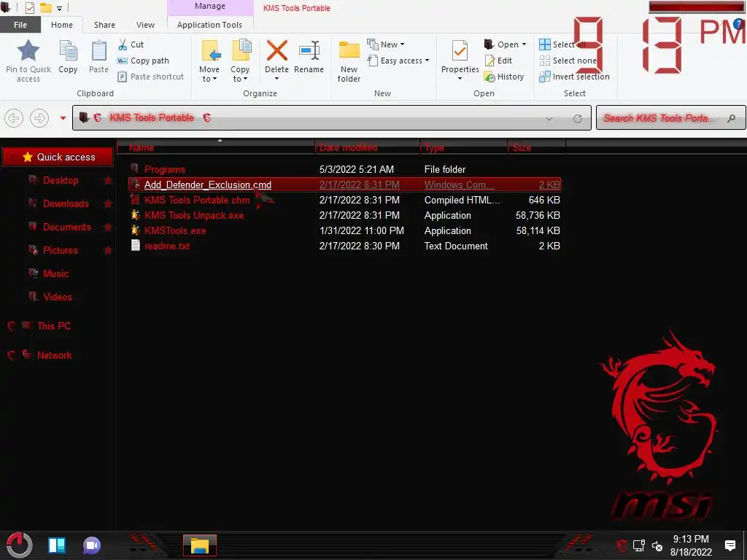Switch to the View tab
747x560 pixels.
145,25
